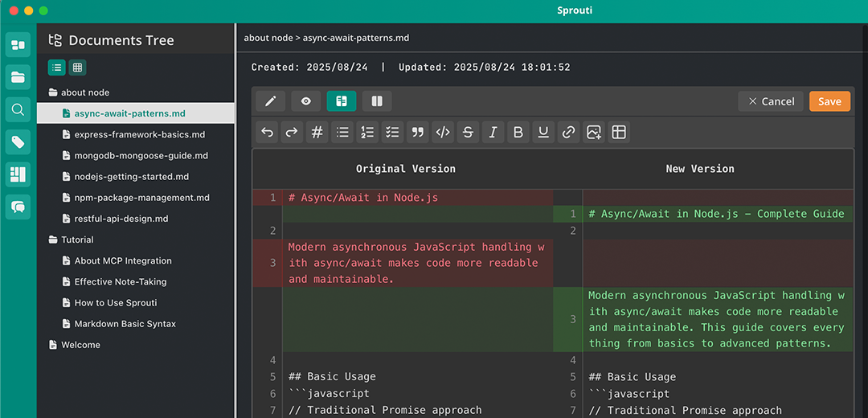The image size is (868, 418).
Task: Insert a code block from the toolbar
Action: click(x=442, y=133)
